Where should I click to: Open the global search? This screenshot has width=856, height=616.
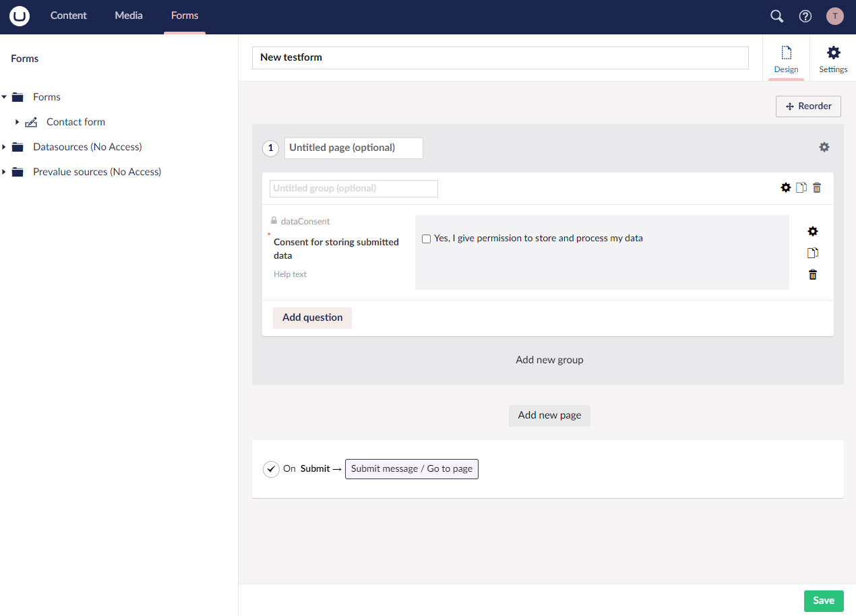(776, 16)
